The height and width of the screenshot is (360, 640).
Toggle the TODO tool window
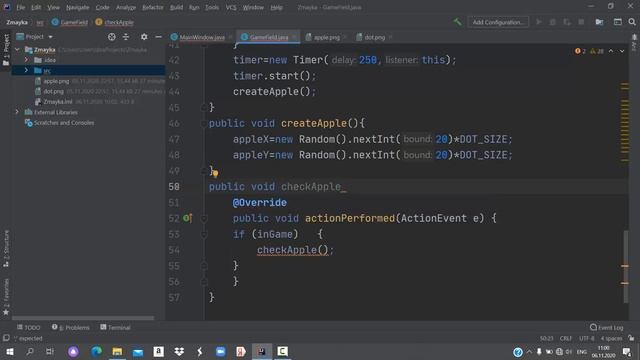[x=29, y=327]
